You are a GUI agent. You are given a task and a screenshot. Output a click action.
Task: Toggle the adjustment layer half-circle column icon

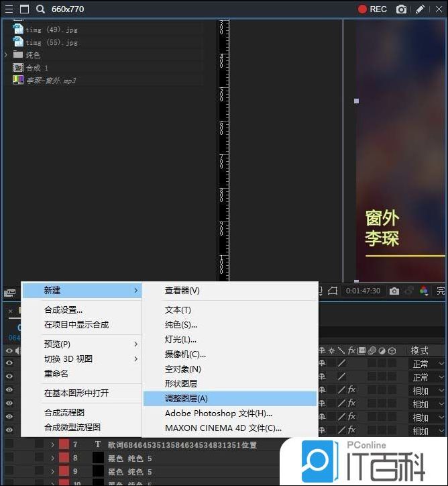click(x=382, y=350)
